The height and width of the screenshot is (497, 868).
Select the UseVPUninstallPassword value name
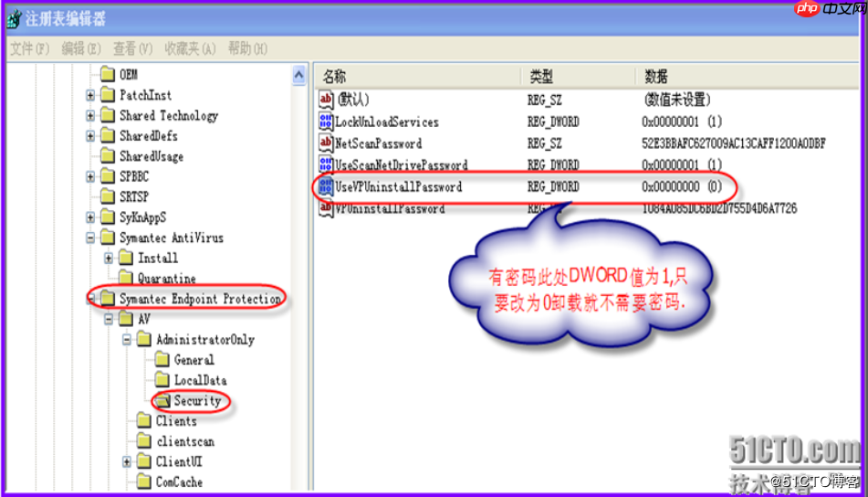(x=399, y=186)
